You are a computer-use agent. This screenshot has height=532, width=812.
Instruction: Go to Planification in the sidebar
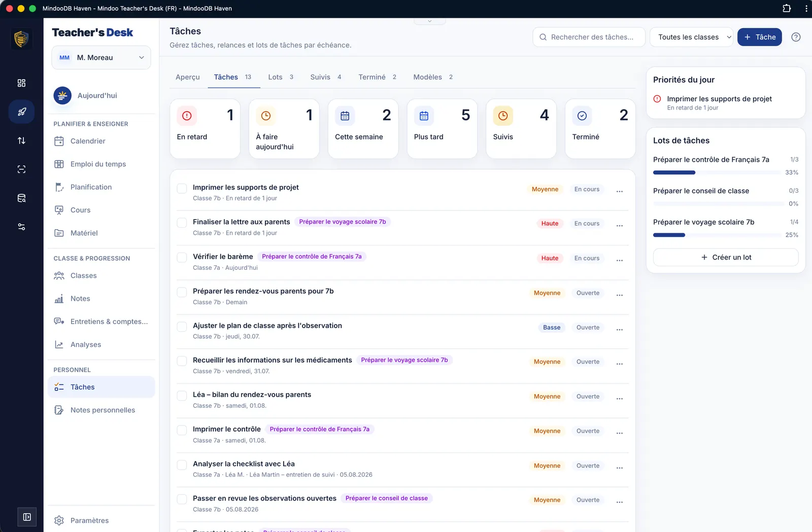point(101,187)
